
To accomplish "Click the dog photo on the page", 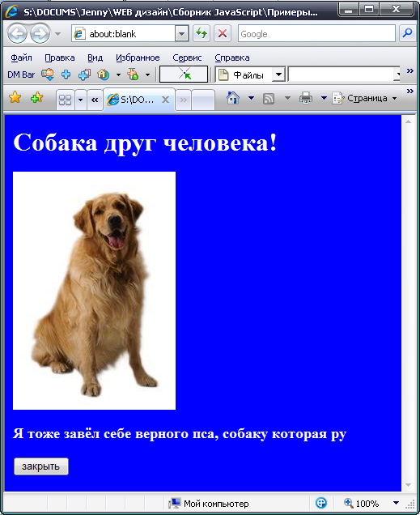I will pyautogui.click(x=94, y=291).
